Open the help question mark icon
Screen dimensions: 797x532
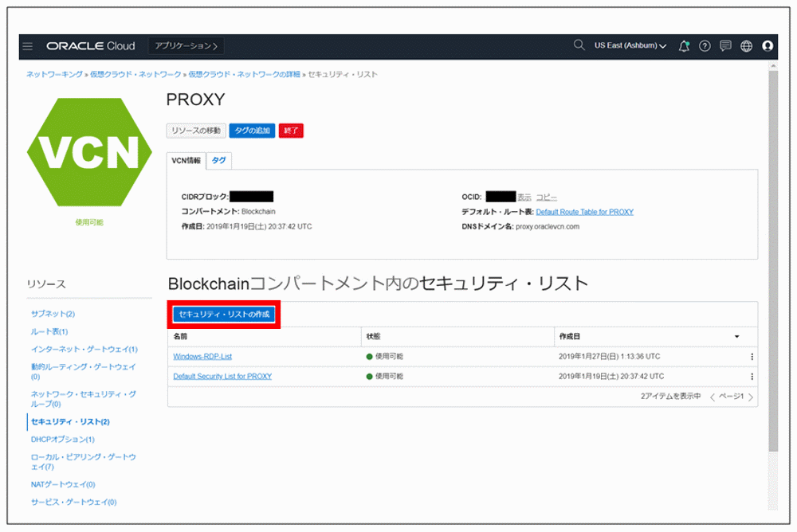click(705, 46)
